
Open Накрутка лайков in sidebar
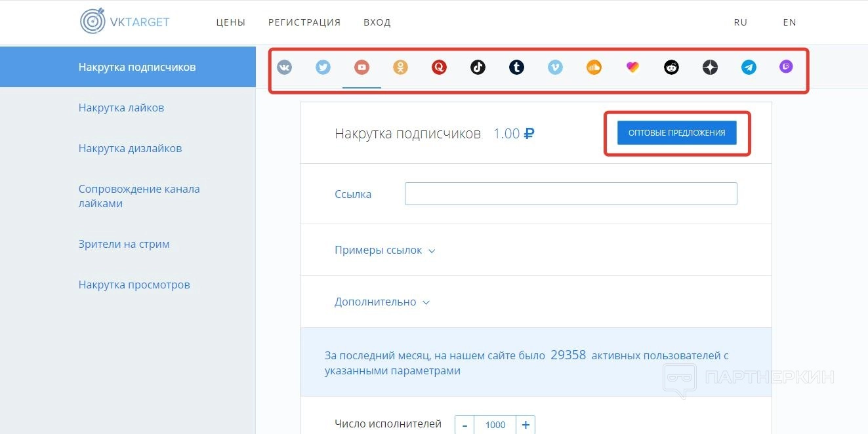tap(121, 108)
